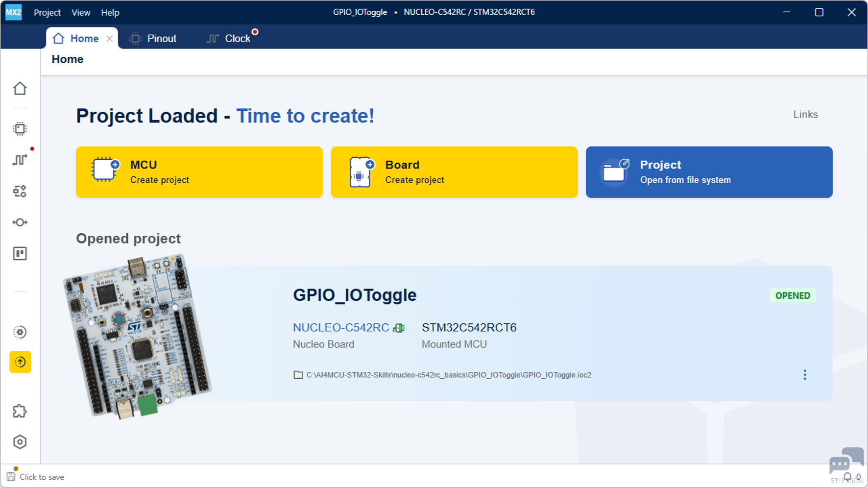Click the NUCLEO-C542RC board link
The image size is (868, 488).
coord(341,327)
